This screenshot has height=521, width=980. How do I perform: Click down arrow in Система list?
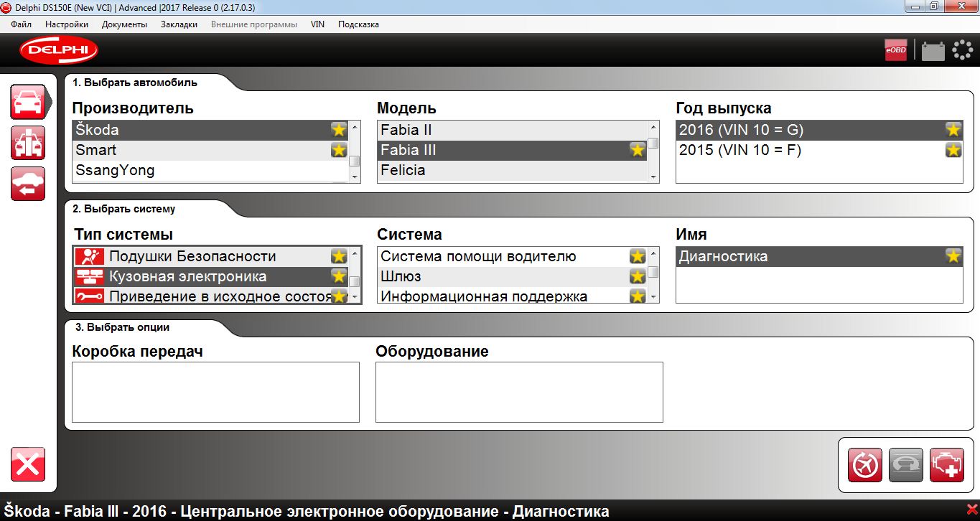click(653, 296)
